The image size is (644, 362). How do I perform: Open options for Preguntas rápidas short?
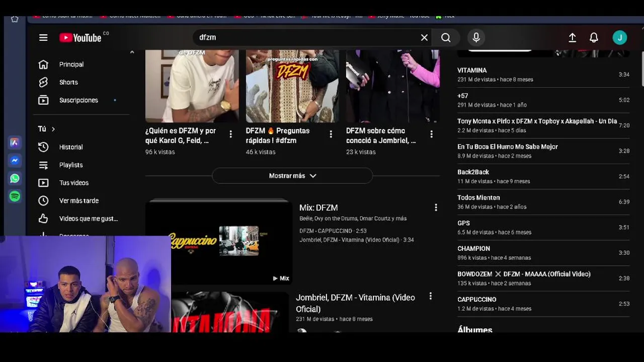pyautogui.click(x=331, y=134)
